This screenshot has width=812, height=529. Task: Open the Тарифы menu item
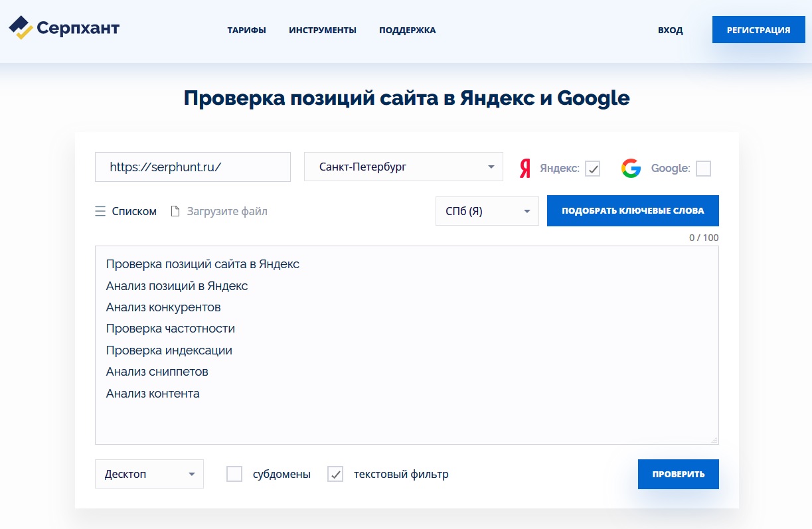pos(246,30)
